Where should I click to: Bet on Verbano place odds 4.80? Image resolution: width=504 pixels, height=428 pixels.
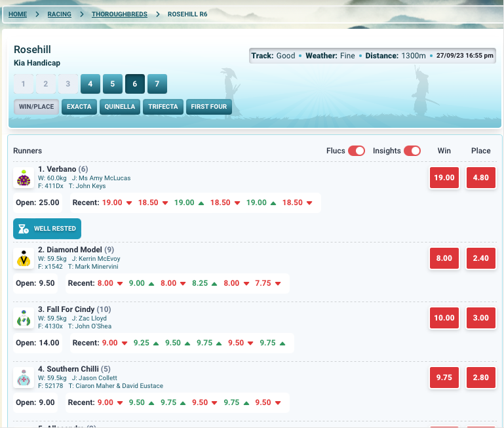point(481,178)
